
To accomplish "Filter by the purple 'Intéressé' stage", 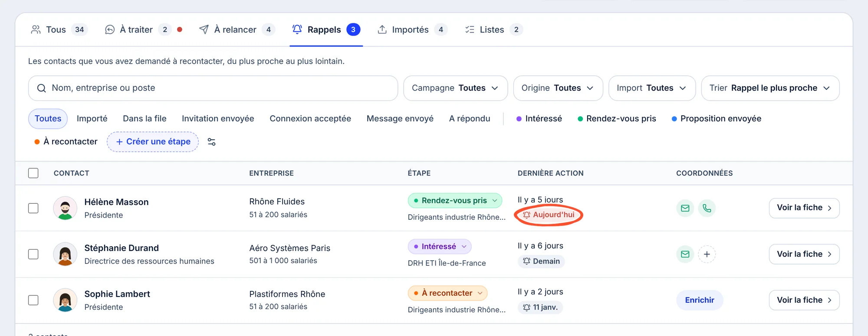I will tap(539, 119).
